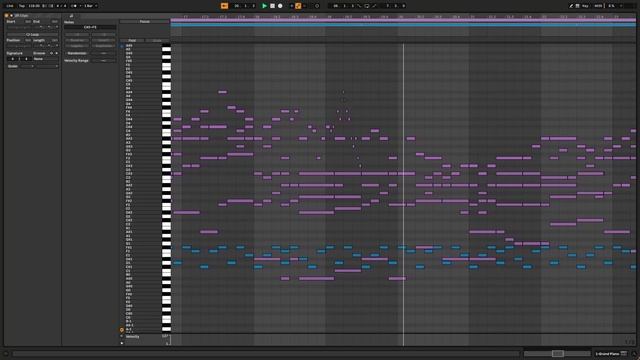
Task: Switch to the Notes tab icon
Action: point(71,16)
